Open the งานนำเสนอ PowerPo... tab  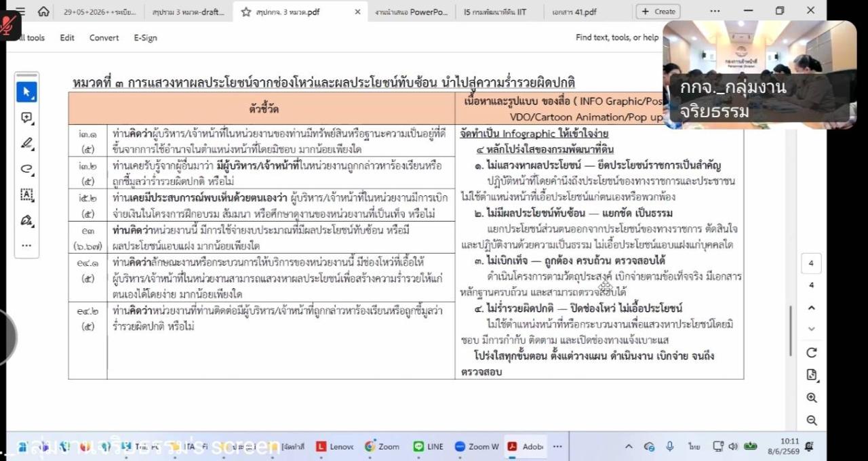411,12
